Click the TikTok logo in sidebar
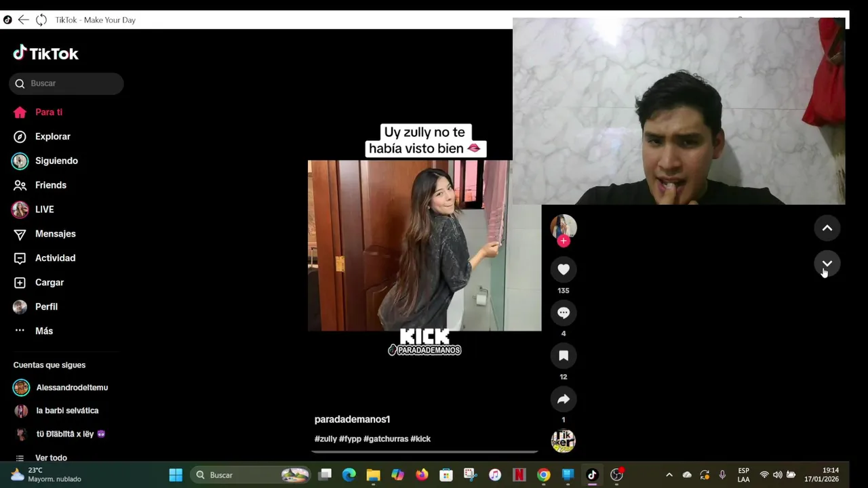Viewport: 868px width, 488px height. [x=45, y=53]
